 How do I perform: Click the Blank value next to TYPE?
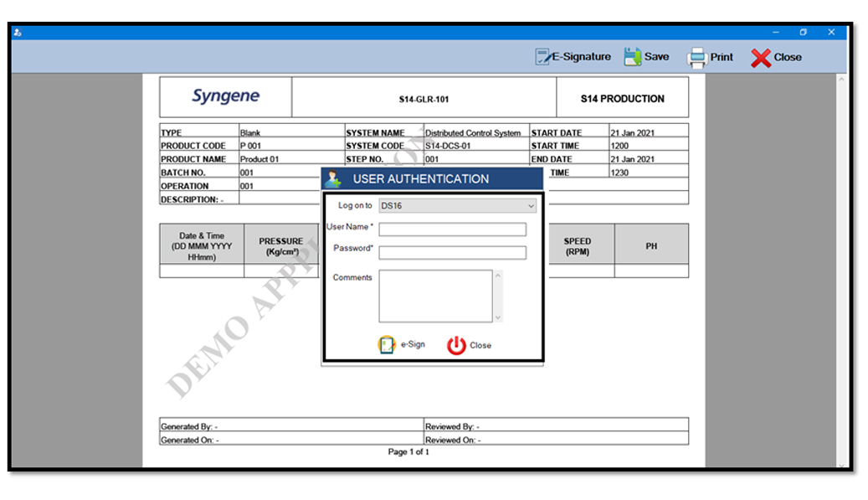tap(250, 133)
